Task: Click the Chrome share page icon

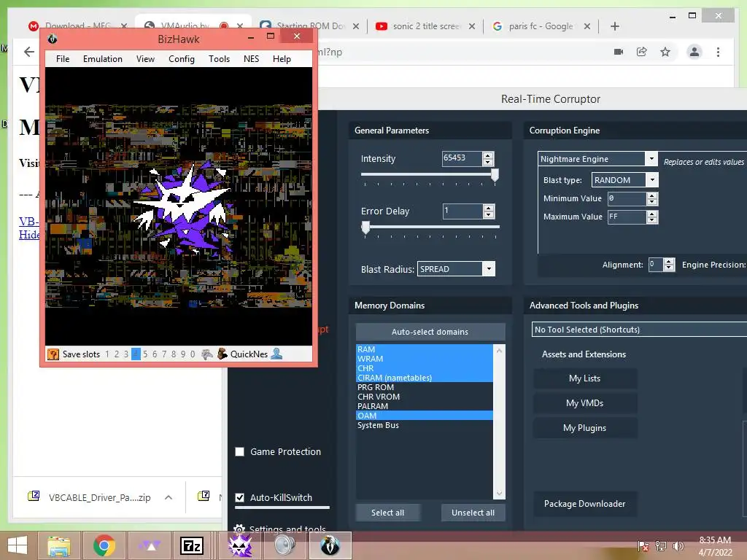Action: pos(642,52)
